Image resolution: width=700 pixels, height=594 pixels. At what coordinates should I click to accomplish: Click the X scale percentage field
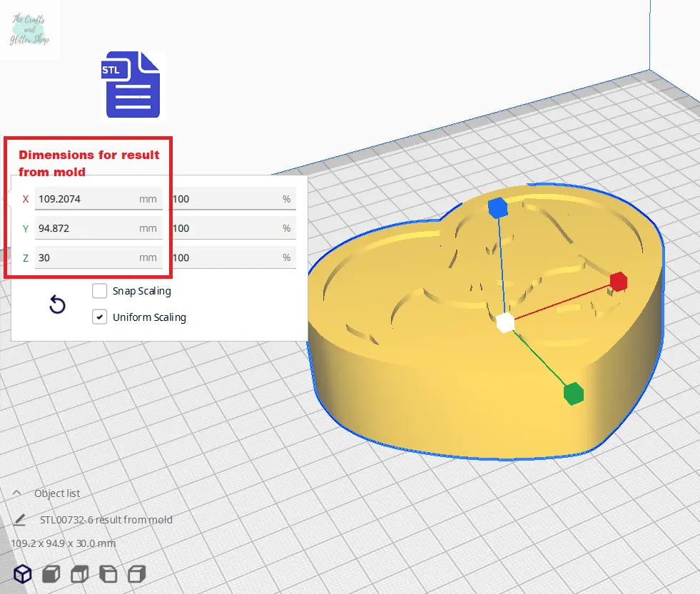click(225, 199)
